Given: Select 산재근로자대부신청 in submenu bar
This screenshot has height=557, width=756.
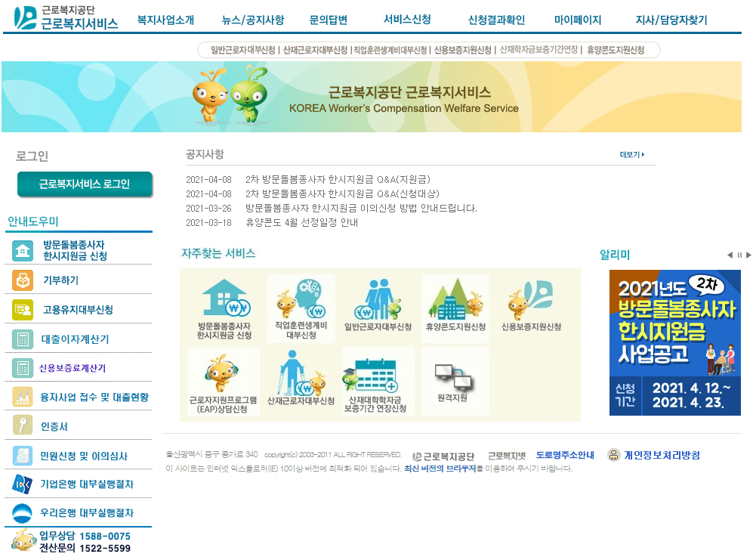Looking at the screenshot, I should pos(316,50).
